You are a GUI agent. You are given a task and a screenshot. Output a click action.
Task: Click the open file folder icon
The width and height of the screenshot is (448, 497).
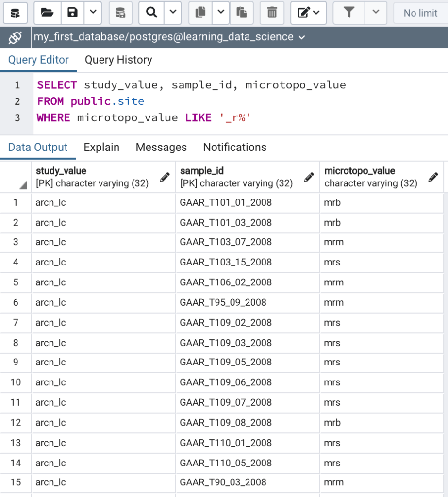47,13
